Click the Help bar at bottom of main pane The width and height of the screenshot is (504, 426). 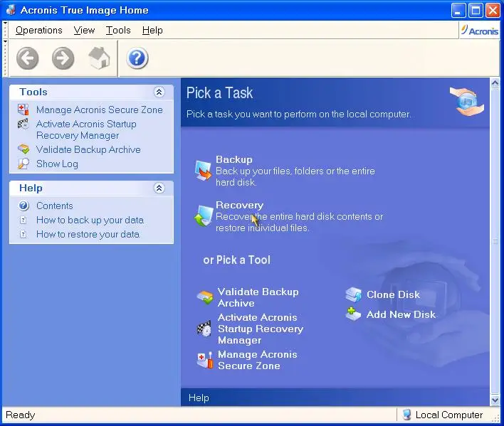(335, 398)
